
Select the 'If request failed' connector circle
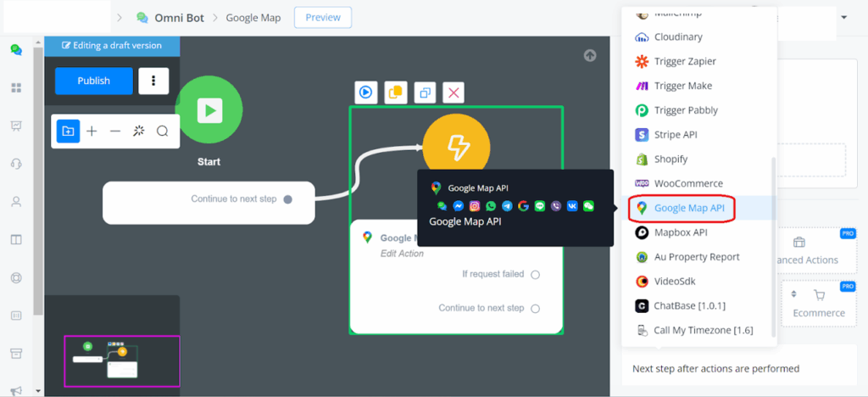click(x=535, y=275)
